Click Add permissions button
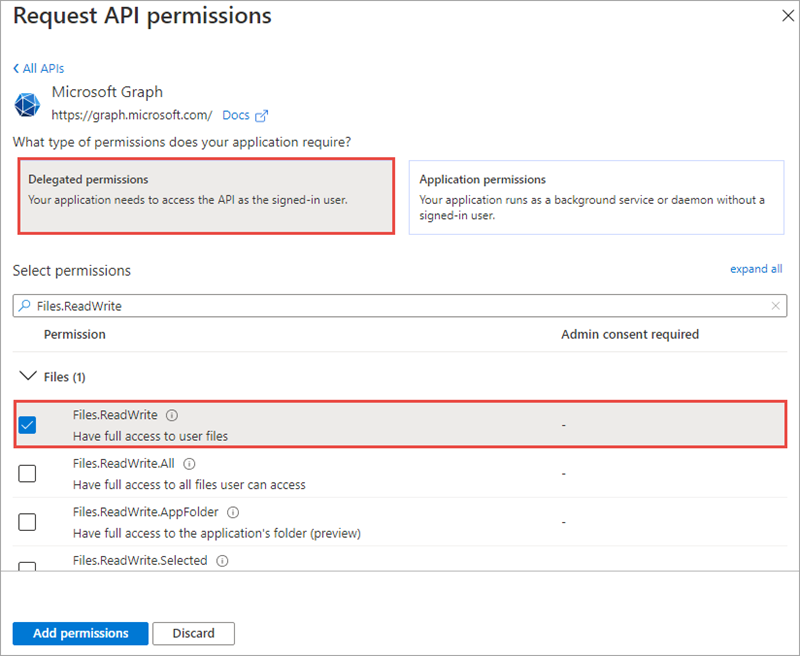Screen dimensions: 800x656 (x=81, y=633)
